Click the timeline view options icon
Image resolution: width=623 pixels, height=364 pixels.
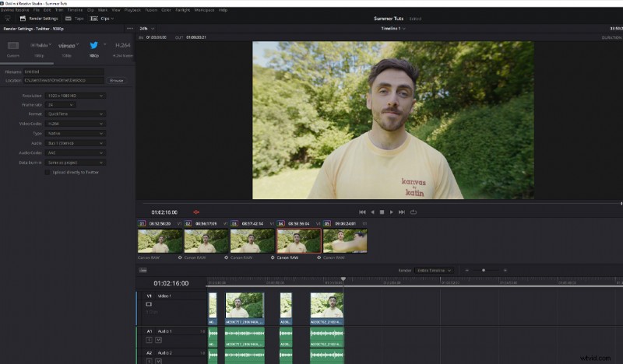click(143, 271)
